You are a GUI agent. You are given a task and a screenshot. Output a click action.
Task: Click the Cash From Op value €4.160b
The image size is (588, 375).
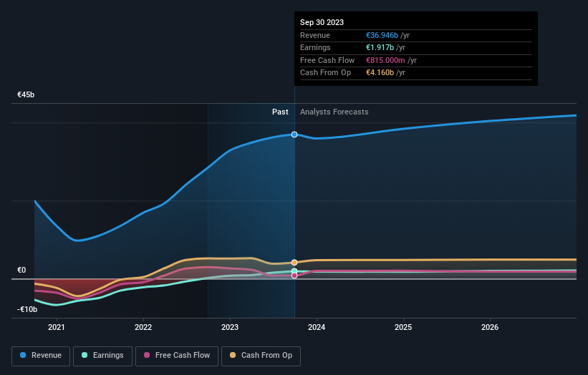coord(380,73)
